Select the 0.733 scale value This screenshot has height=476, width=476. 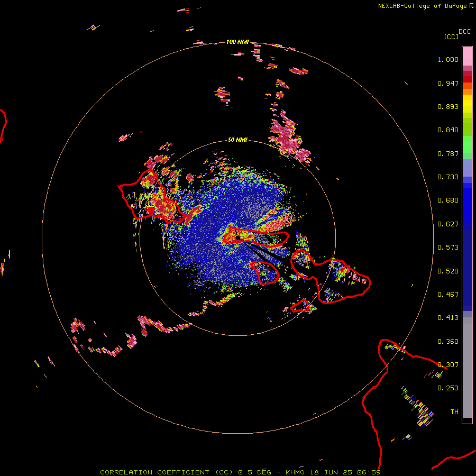pos(448,177)
